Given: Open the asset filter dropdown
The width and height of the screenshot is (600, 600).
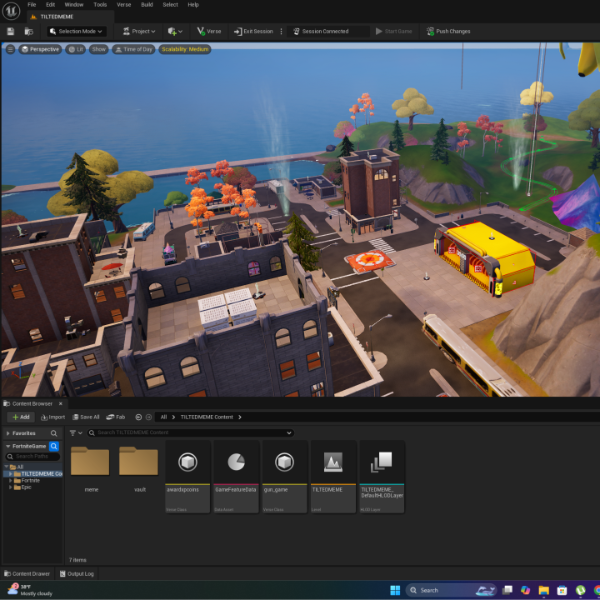Looking at the screenshot, I should (x=76, y=433).
